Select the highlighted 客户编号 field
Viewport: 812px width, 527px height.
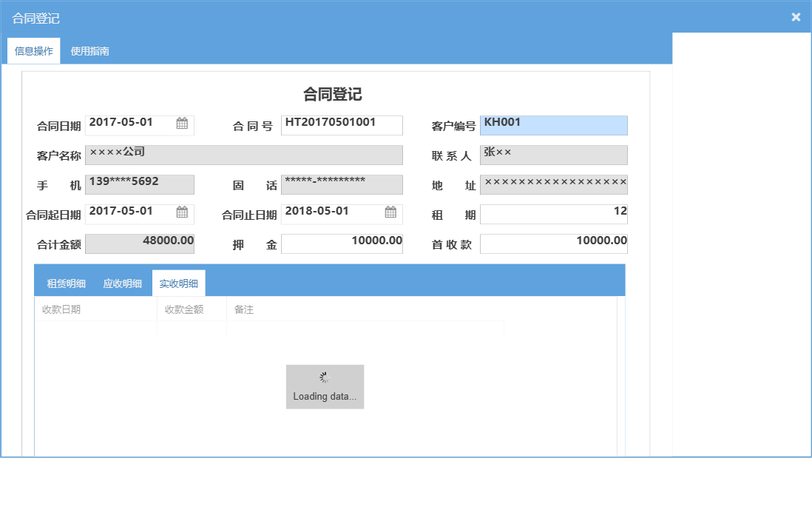(553, 125)
